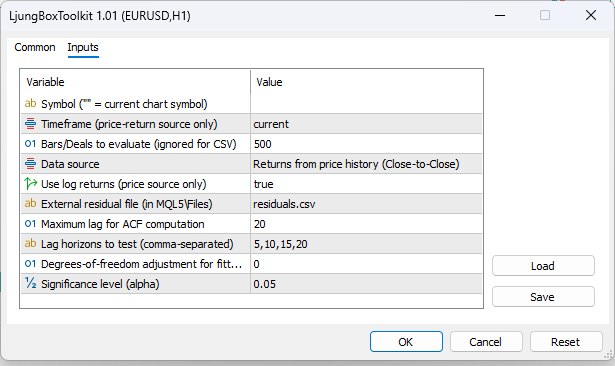Edit the Maximum lag value 20
This screenshot has width=615, height=366.
click(366, 224)
